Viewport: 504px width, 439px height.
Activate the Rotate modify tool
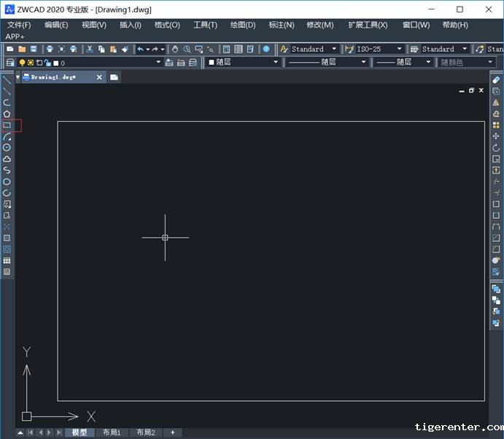coord(496,148)
